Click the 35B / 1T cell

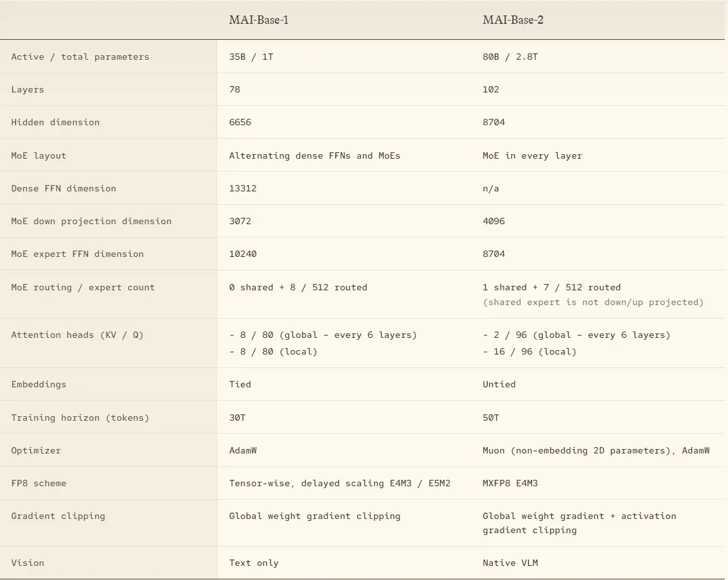(x=251, y=57)
